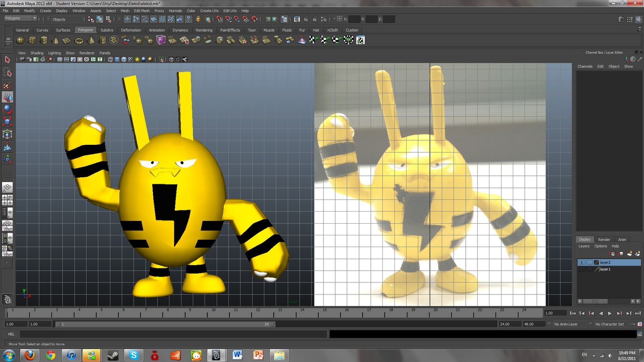Create a polygon cone from the shelf
644x362 pixels.
56,40
